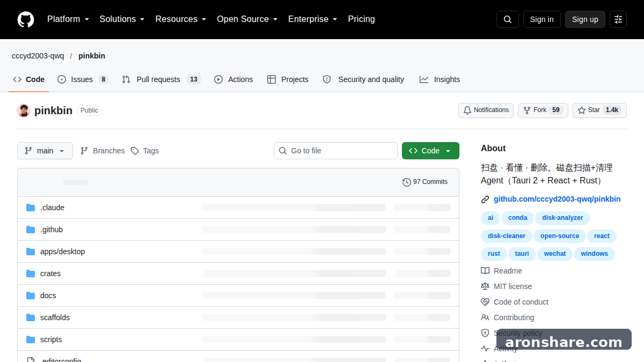644x362 pixels.
Task: Click the Sign in button
Action: (x=542, y=19)
